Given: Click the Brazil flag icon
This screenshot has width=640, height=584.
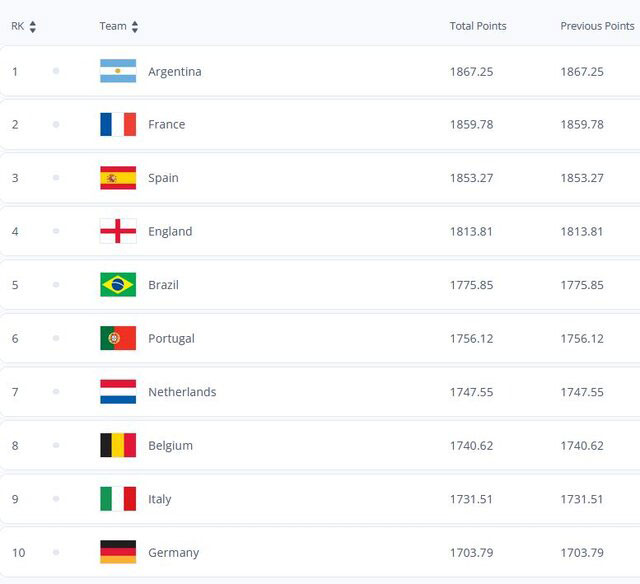Looking at the screenshot, I should pos(118,285).
